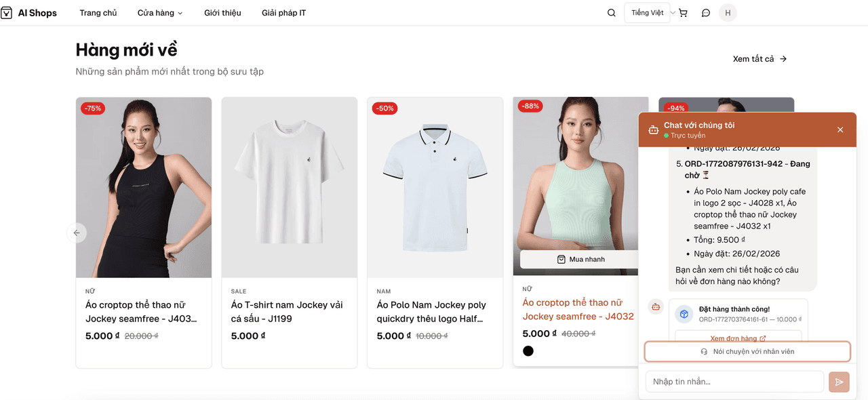868x400 pixels.
Task: Select the Giải pháp IT menu item
Action: tap(283, 12)
